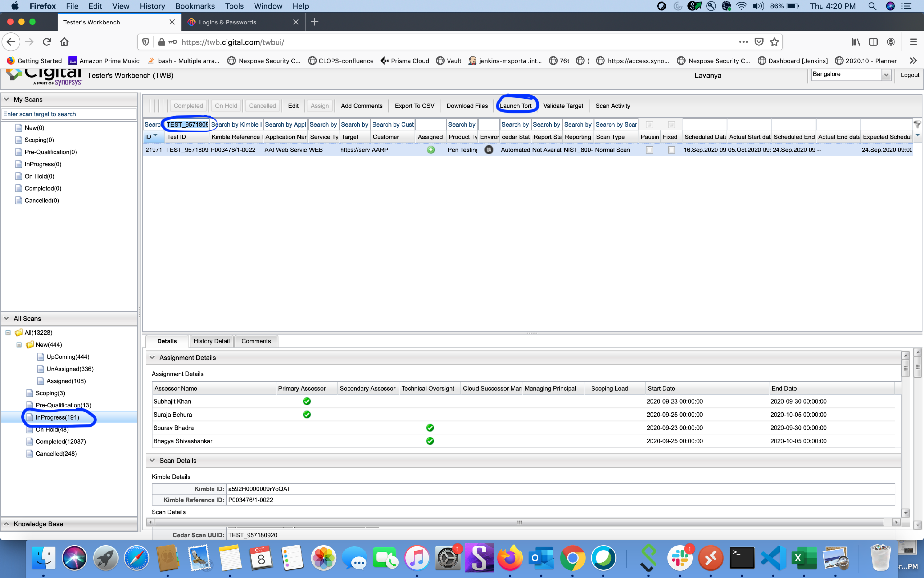Image resolution: width=924 pixels, height=578 pixels.
Task: Click the Test ID filter field TEST_9571809
Action: 188,125
